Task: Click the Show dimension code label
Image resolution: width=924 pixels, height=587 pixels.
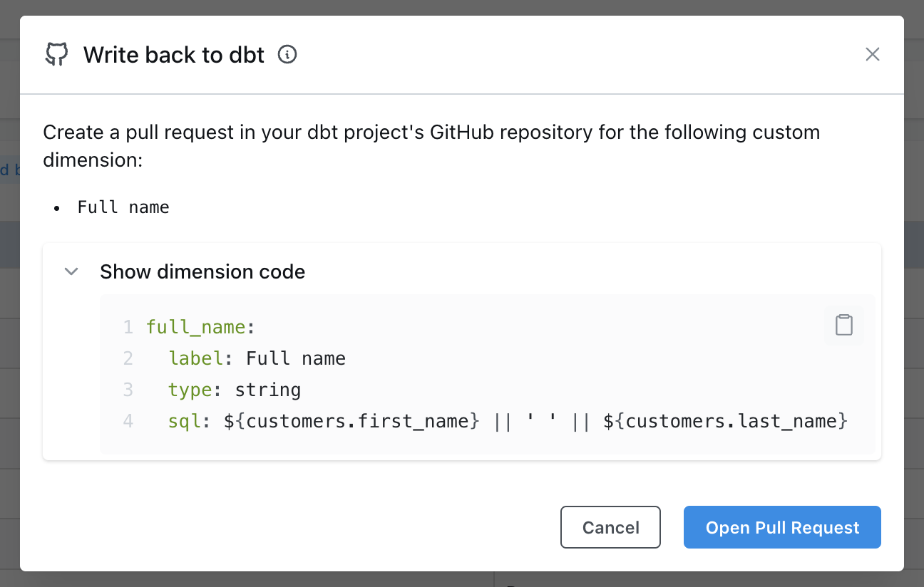Action: tap(202, 271)
